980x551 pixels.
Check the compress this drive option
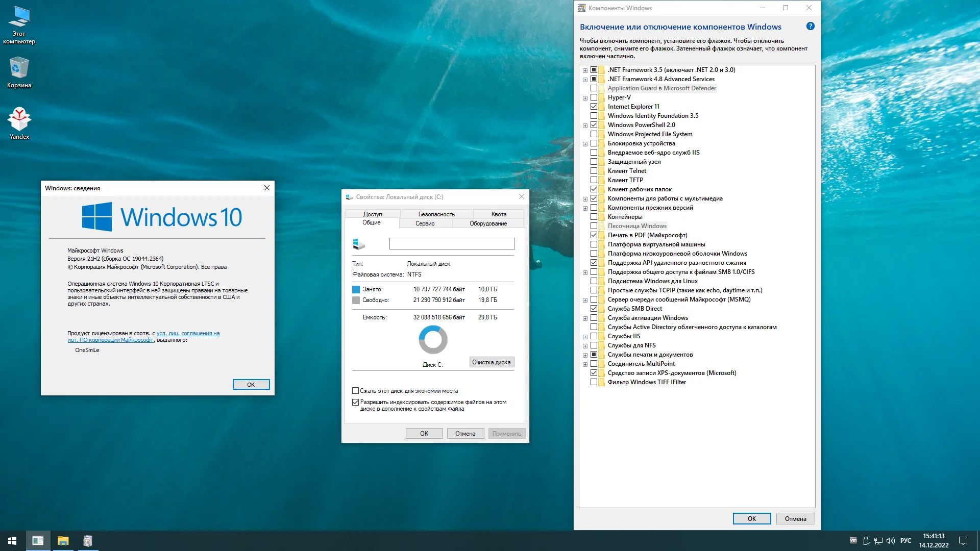356,391
